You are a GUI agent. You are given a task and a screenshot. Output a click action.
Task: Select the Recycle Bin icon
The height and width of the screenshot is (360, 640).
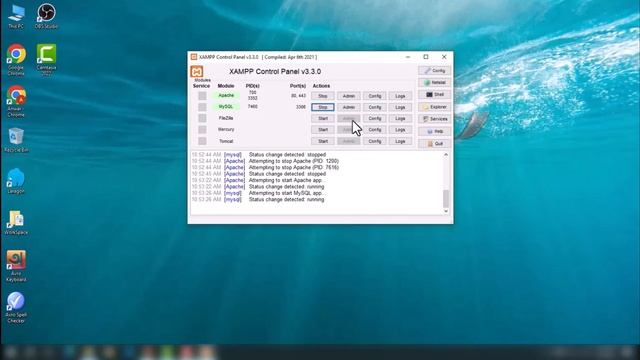point(16,140)
